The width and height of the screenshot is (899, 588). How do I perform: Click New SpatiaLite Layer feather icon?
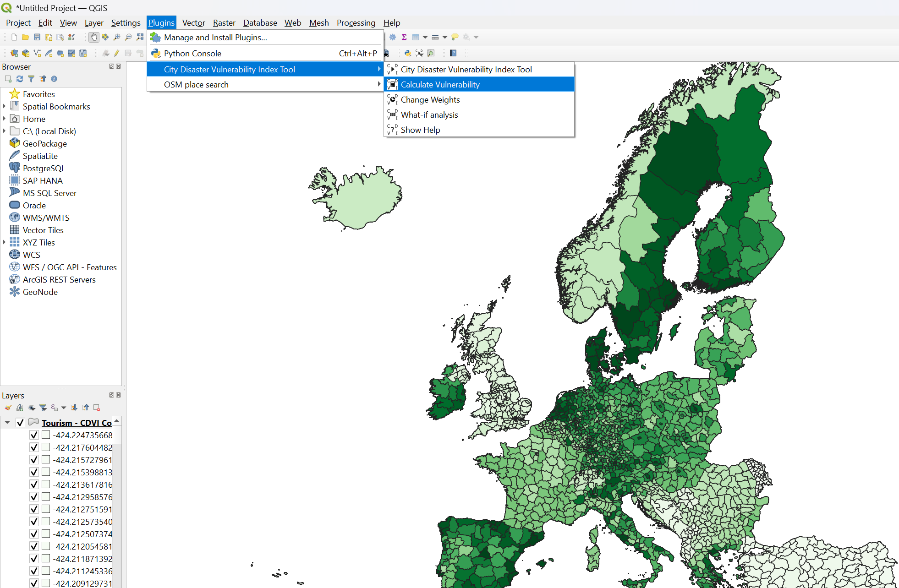49,53
